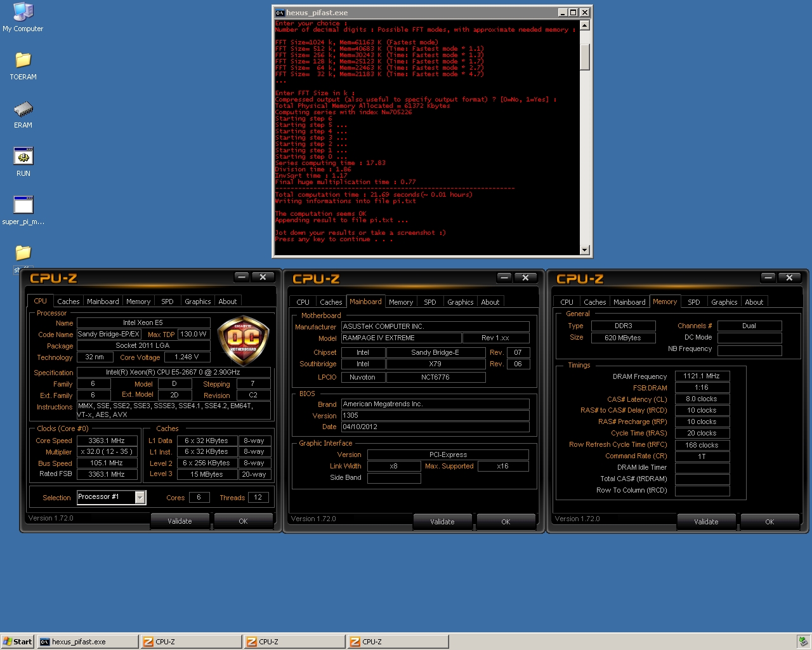This screenshot has height=650, width=812.
Task: Click the Threads count field 12
Action: [258, 498]
